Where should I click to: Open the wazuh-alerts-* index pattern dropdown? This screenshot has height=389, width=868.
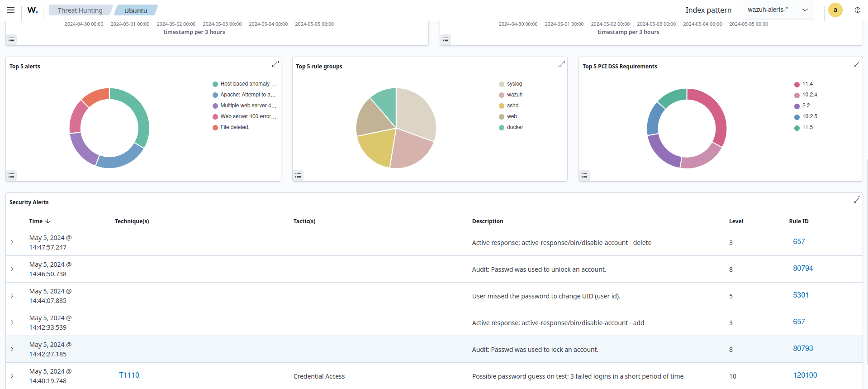coord(778,10)
